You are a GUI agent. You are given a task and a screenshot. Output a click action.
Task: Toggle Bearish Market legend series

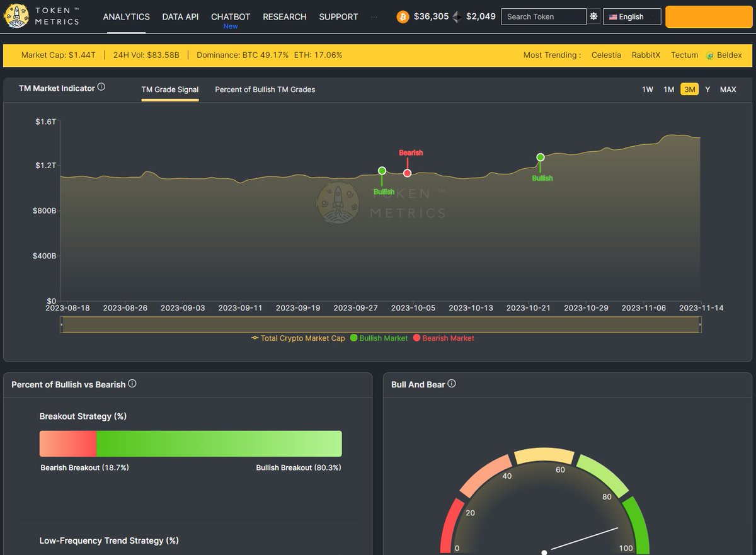444,338
